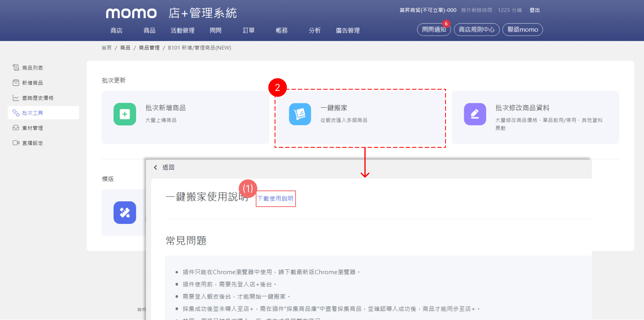Click the 登出 link

point(535,10)
